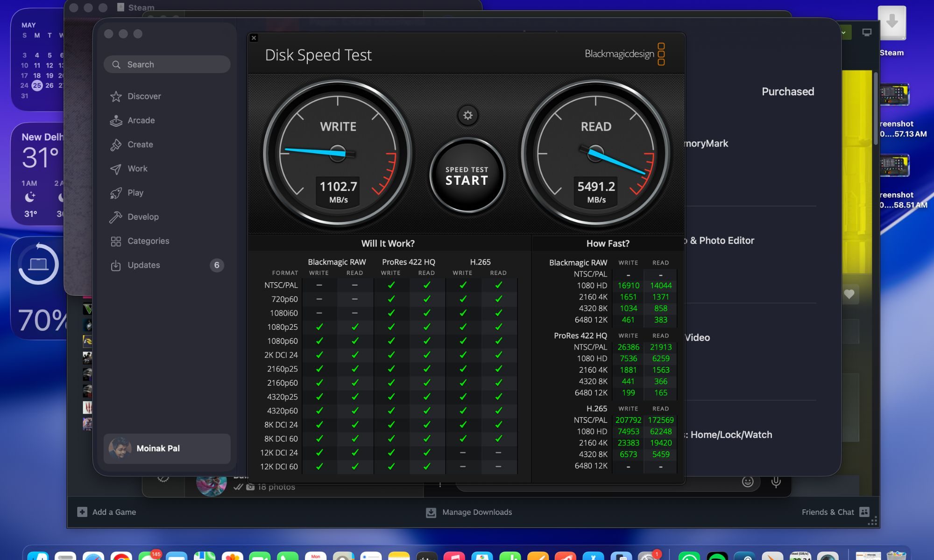This screenshot has height=560, width=934.
Task: Click the monitor display icon
Action: point(867,33)
